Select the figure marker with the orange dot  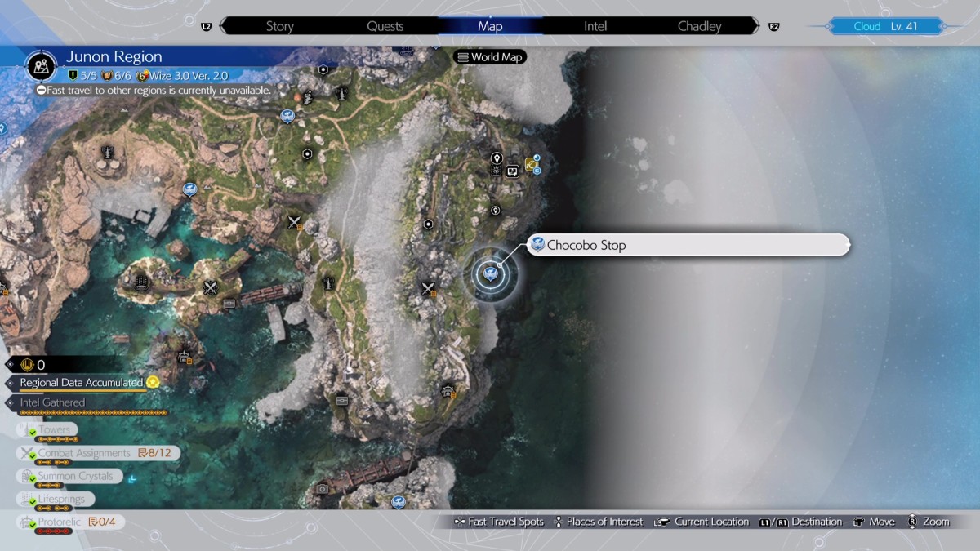(308, 98)
